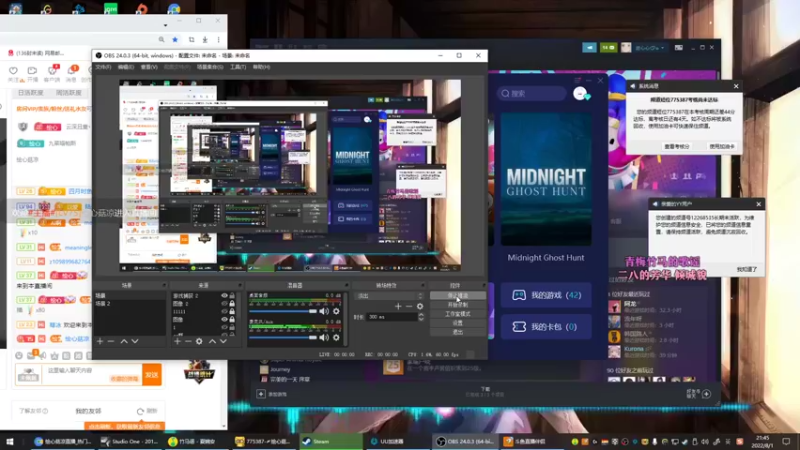The height and width of the screenshot is (450, 800).
Task: Open Settings button in OBS Controls
Action: 458,323
